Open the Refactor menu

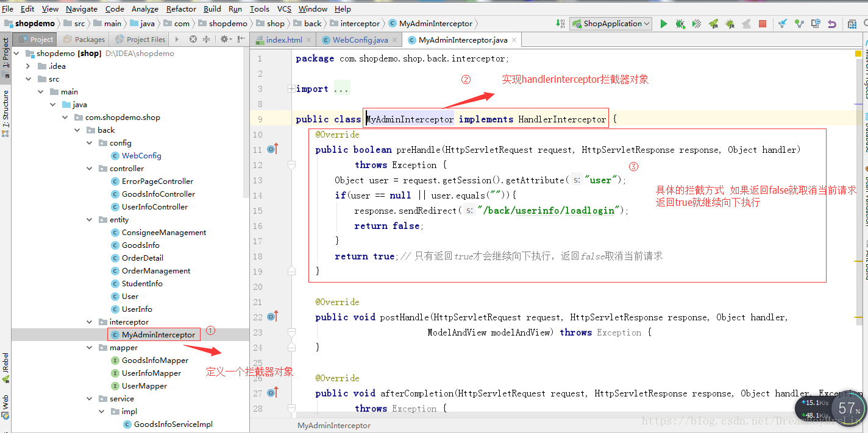[181, 9]
